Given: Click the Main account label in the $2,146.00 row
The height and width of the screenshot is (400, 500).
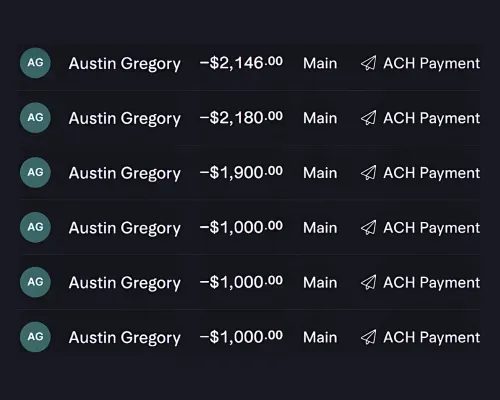Looking at the screenshot, I should pyautogui.click(x=320, y=63).
